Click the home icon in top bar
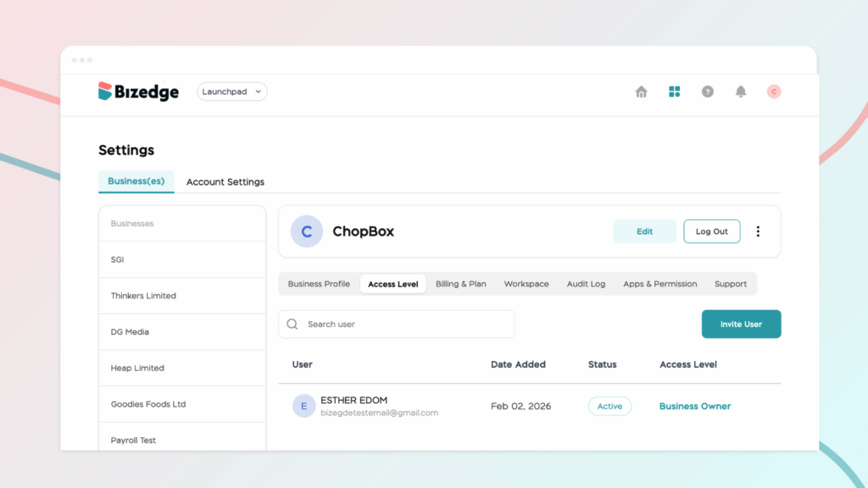The image size is (868, 488). (x=641, y=91)
